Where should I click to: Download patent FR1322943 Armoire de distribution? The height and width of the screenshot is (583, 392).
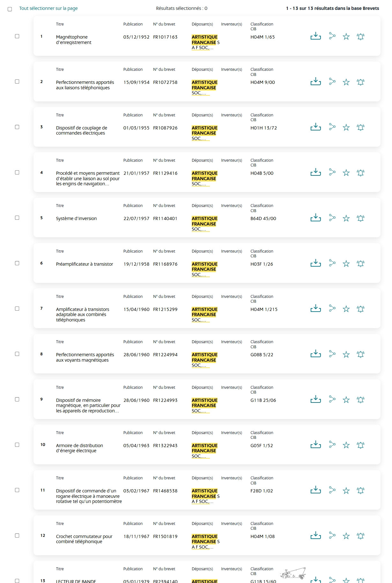pos(315,445)
